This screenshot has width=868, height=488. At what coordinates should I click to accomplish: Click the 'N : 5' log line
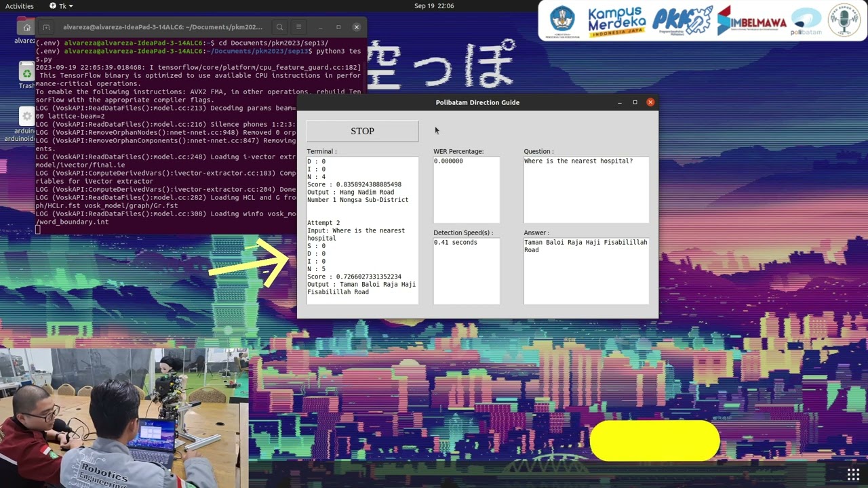click(x=316, y=270)
